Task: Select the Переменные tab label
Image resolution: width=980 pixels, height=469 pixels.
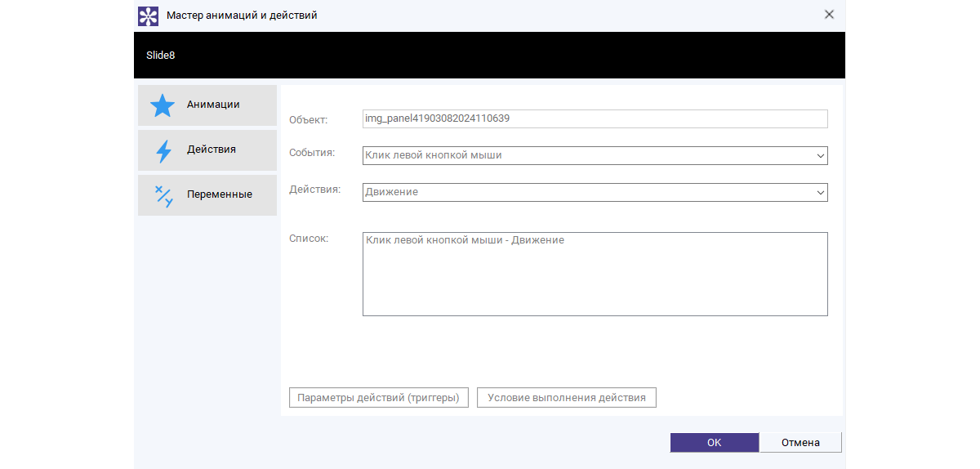Action: pyautogui.click(x=220, y=194)
